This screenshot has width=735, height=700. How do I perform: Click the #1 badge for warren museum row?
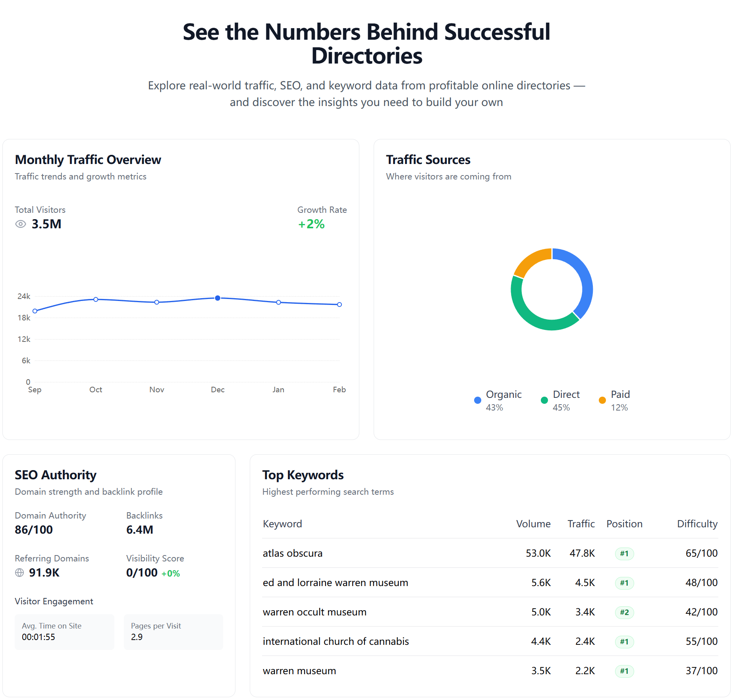click(624, 671)
